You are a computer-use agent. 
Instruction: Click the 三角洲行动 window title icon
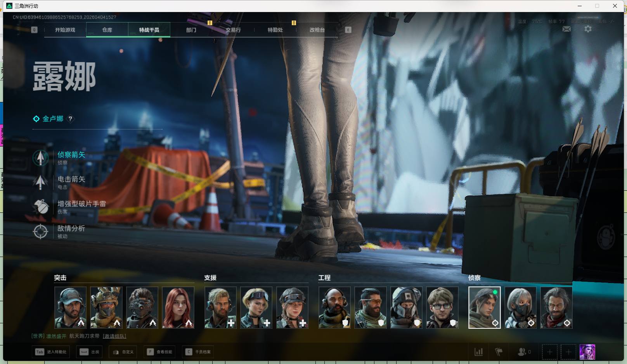pyautogui.click(x=9, y=6)
